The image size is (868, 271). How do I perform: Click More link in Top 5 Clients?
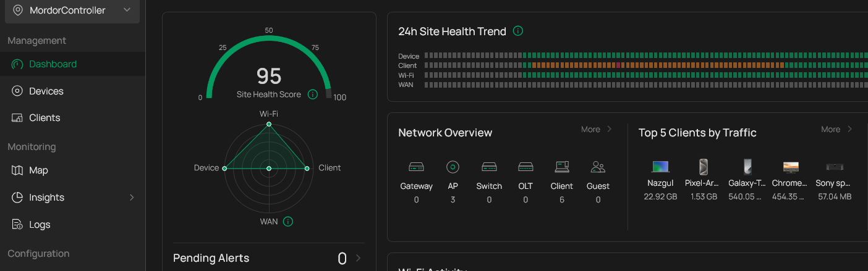(830, 129)
